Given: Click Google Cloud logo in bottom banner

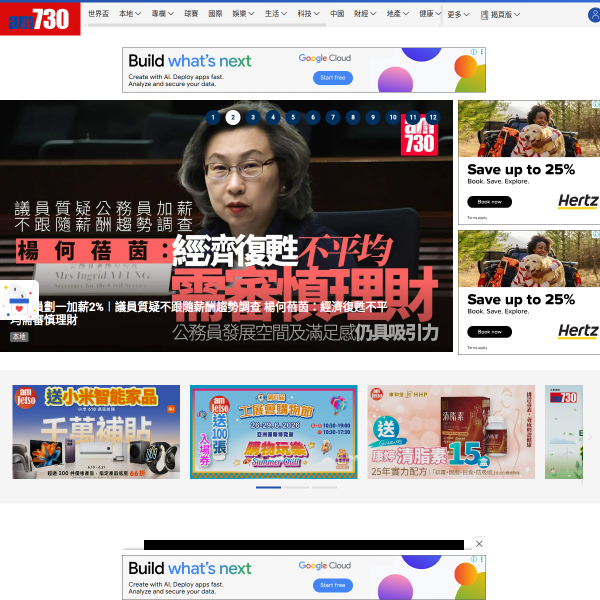Looking at the screenshot, I should coord(324,565).
